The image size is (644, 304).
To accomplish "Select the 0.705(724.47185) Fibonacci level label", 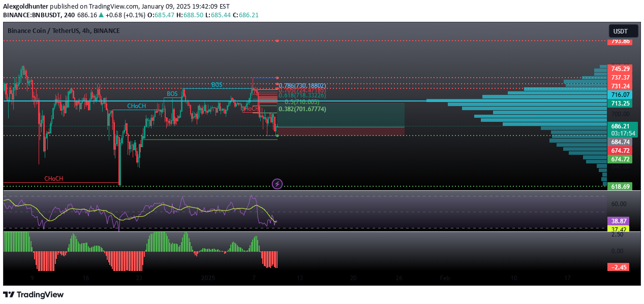I will 303,90.
